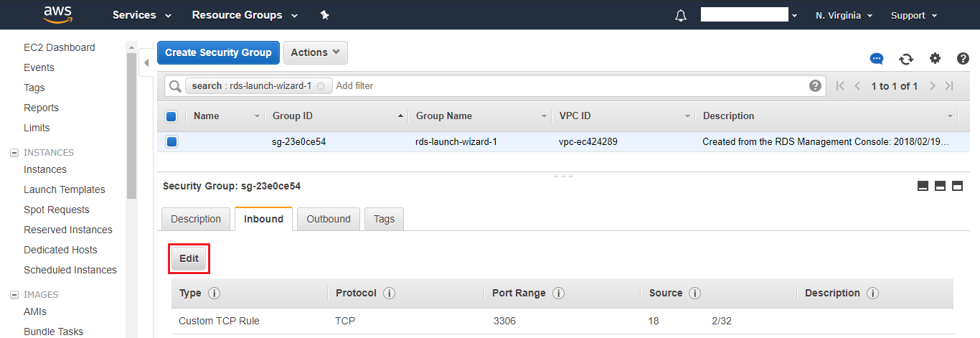Open the N. Virginia region selector
The height and width of the screenshot is (338, 980).
(x=844, y=15)
